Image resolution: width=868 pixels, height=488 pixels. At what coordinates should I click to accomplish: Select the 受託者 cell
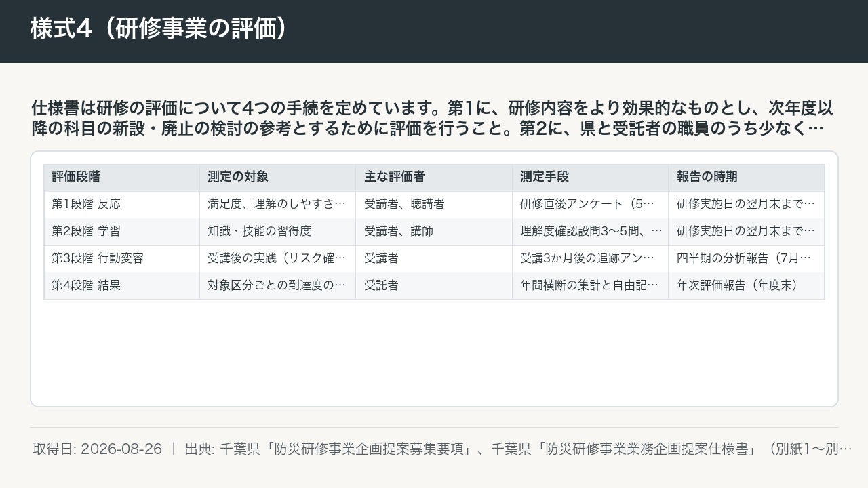(x=434, y=286)
